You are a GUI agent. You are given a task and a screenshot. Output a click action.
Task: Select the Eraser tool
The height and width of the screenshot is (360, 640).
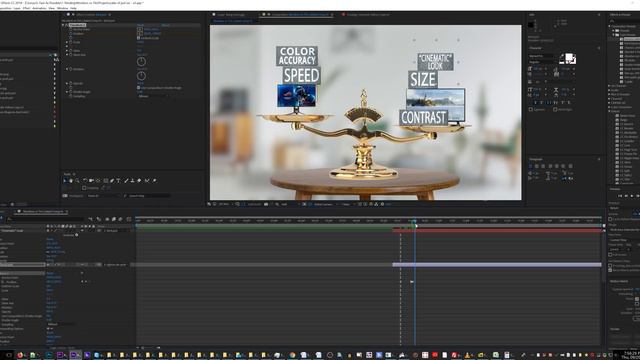pos(139,180)
